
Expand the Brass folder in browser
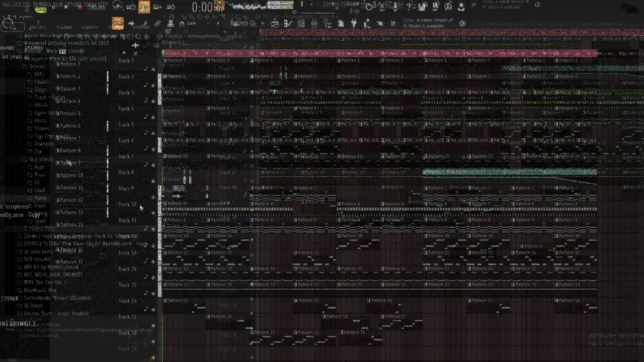tap(40, 175)
